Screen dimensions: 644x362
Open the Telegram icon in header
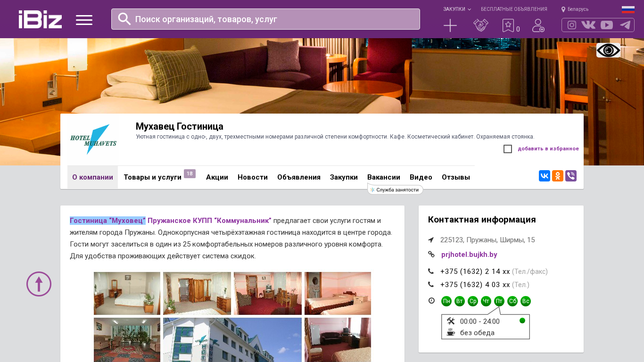[x=625, y=25]
